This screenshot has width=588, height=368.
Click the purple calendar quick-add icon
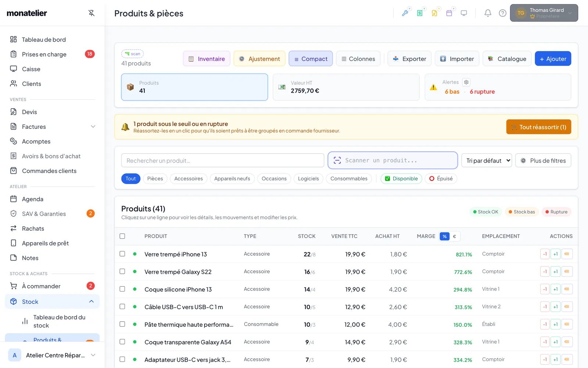(449, 13)
